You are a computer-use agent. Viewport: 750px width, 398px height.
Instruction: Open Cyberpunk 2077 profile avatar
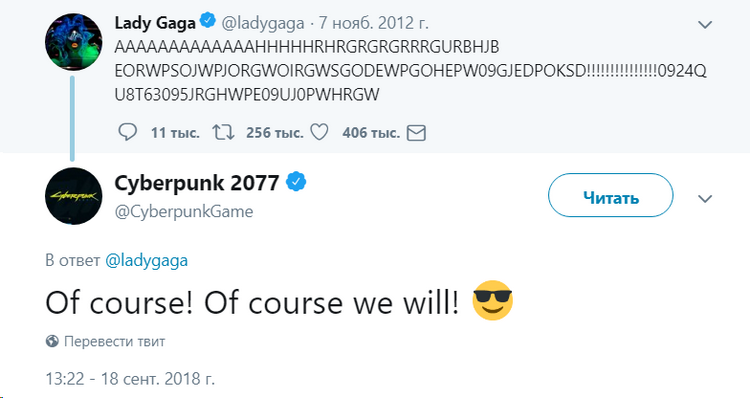73,196
